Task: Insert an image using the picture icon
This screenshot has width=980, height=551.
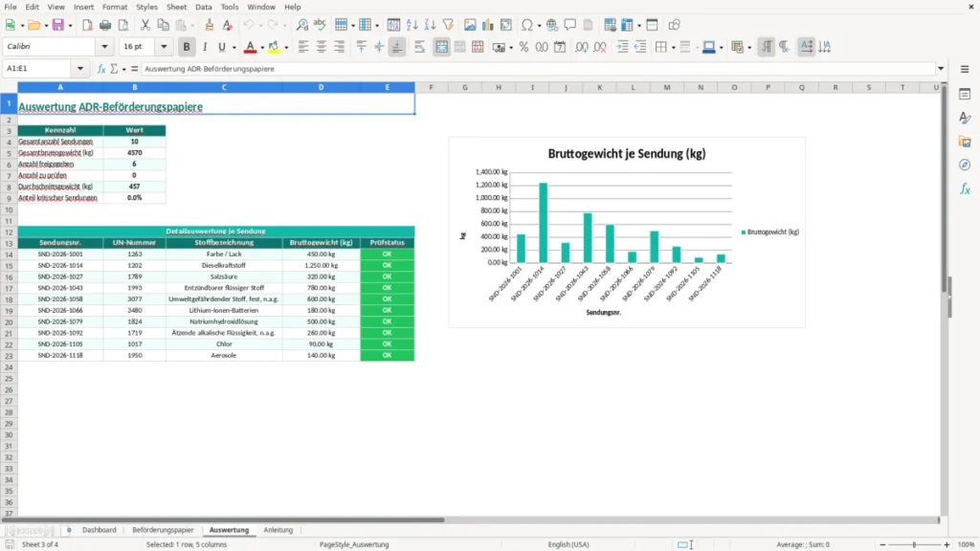Action: (470, 25)
